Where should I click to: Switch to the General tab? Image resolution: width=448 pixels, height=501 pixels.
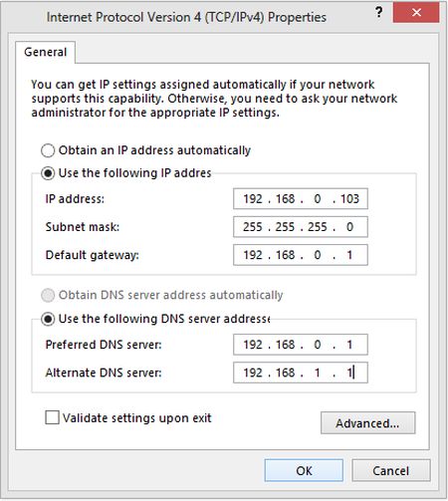click(46, 52)
